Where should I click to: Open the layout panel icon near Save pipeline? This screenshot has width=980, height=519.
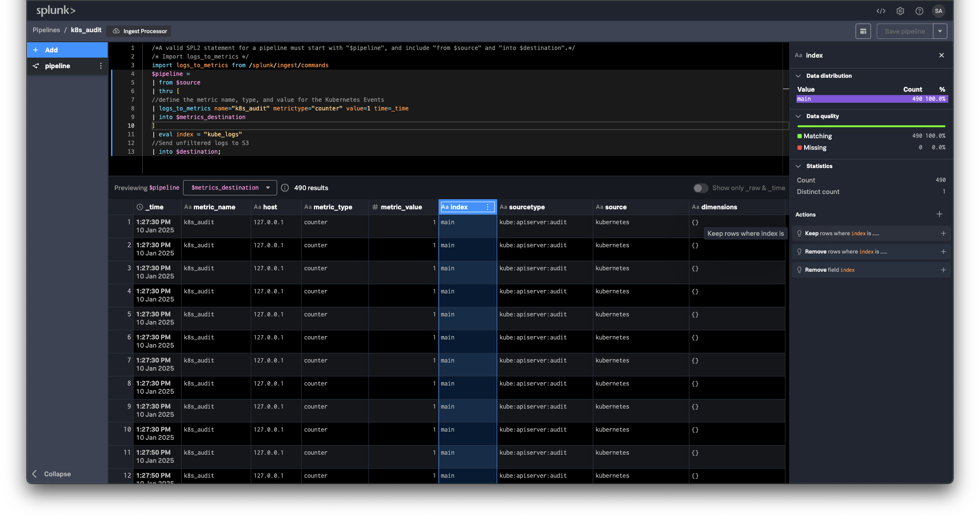pyautogui.click(x=863, y=31)
